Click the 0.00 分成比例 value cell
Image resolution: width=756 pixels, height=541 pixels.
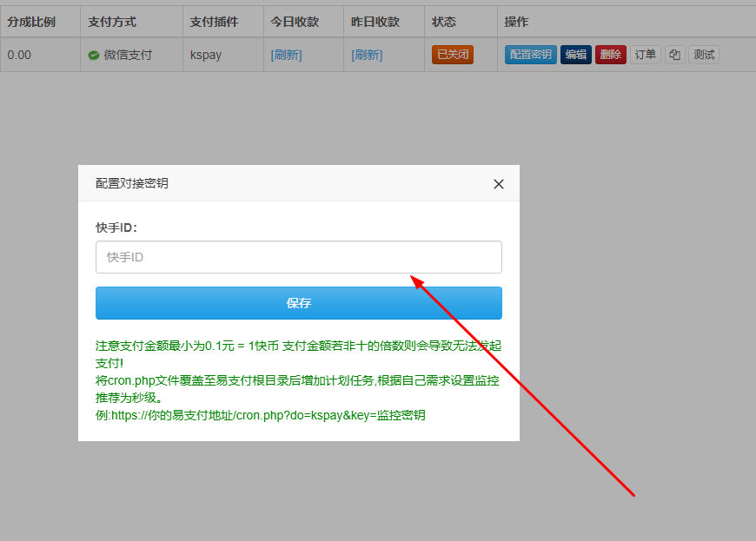pos(19,55)
